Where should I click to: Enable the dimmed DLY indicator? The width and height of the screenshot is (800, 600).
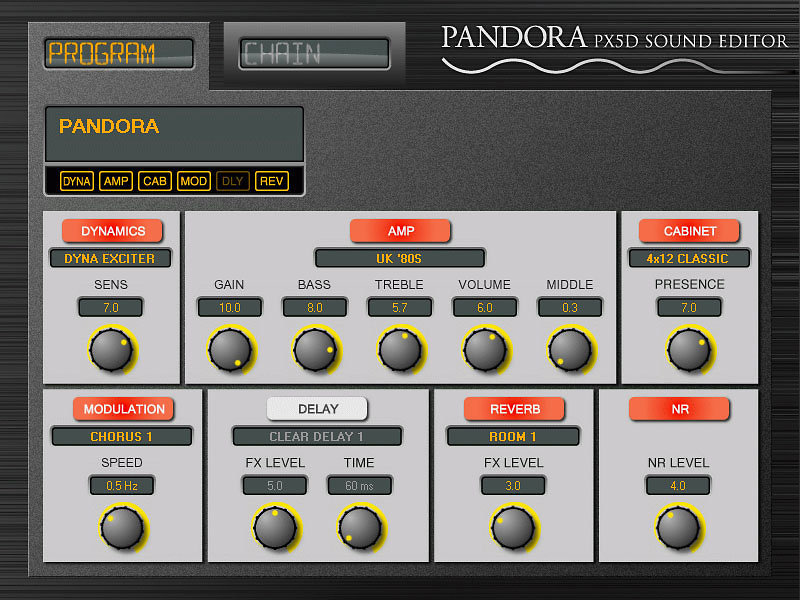click(233, 181)
